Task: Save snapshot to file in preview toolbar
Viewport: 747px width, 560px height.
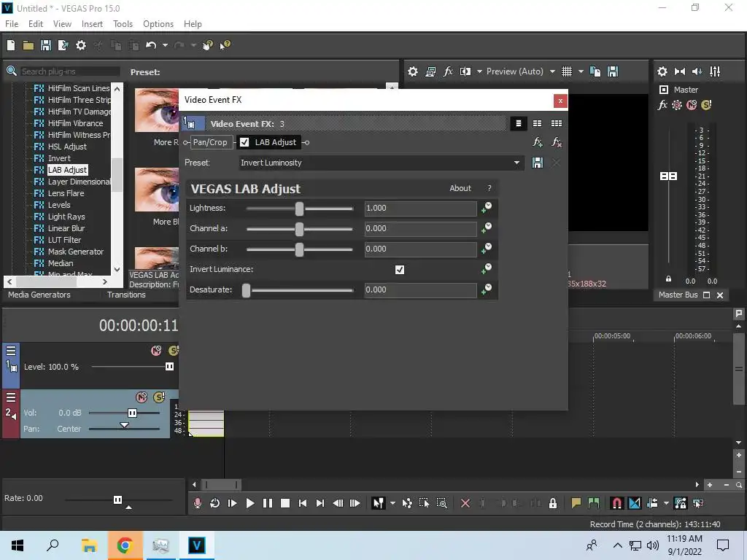Action: tap(613, 71)
